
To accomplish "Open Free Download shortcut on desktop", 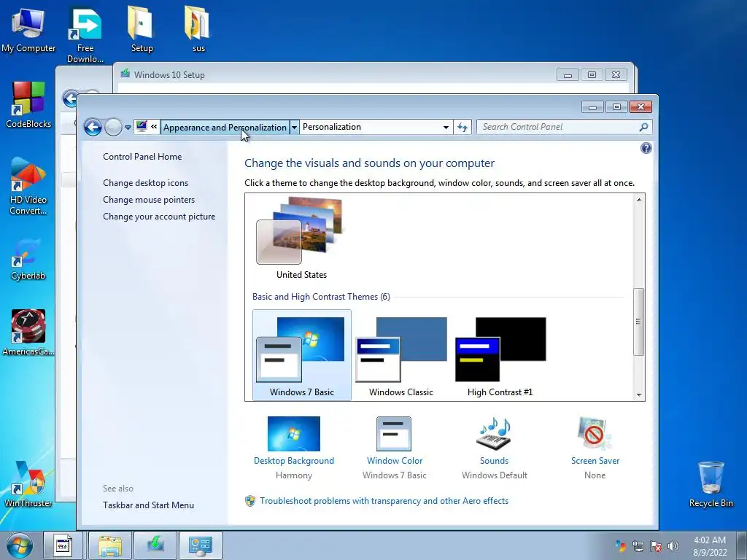I will [85, 34].
